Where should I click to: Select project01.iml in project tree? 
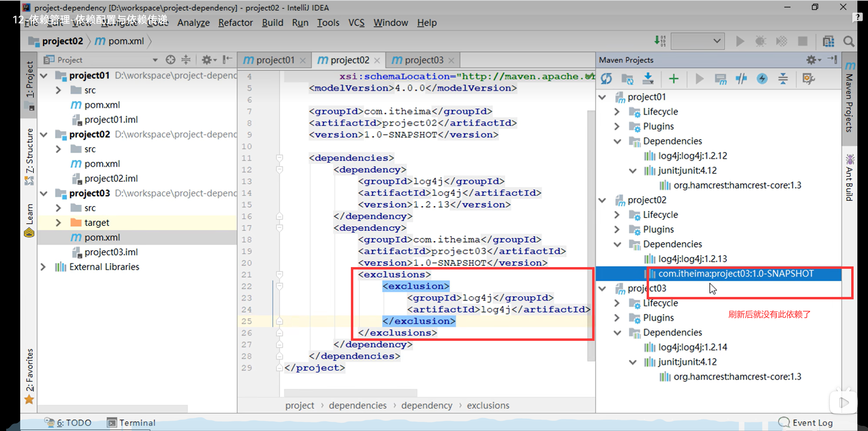point(111,120)
